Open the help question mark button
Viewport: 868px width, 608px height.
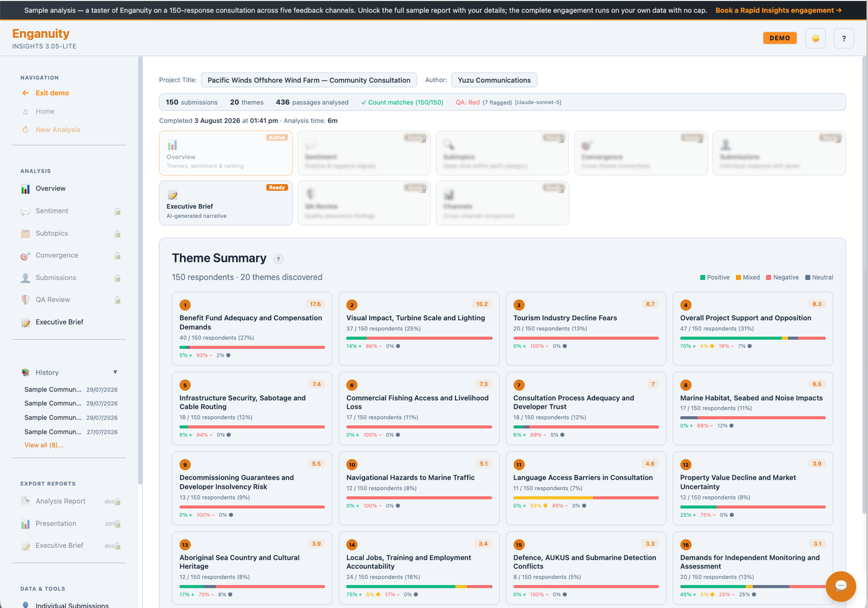[x=844, y=38]
